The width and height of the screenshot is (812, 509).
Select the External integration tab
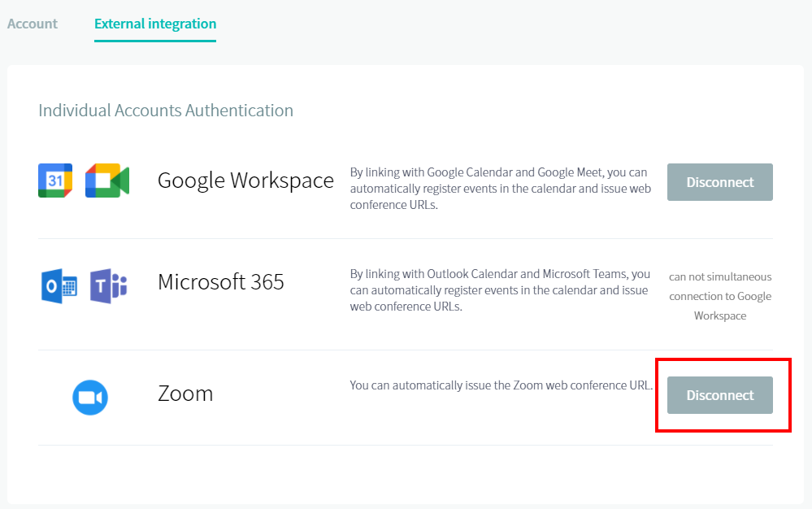[155, 24]
